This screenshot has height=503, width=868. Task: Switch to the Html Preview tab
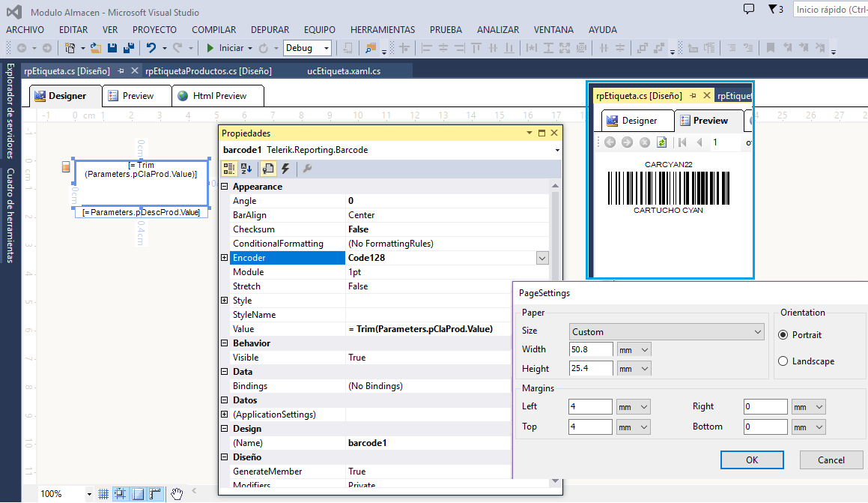tap(219, 96)
